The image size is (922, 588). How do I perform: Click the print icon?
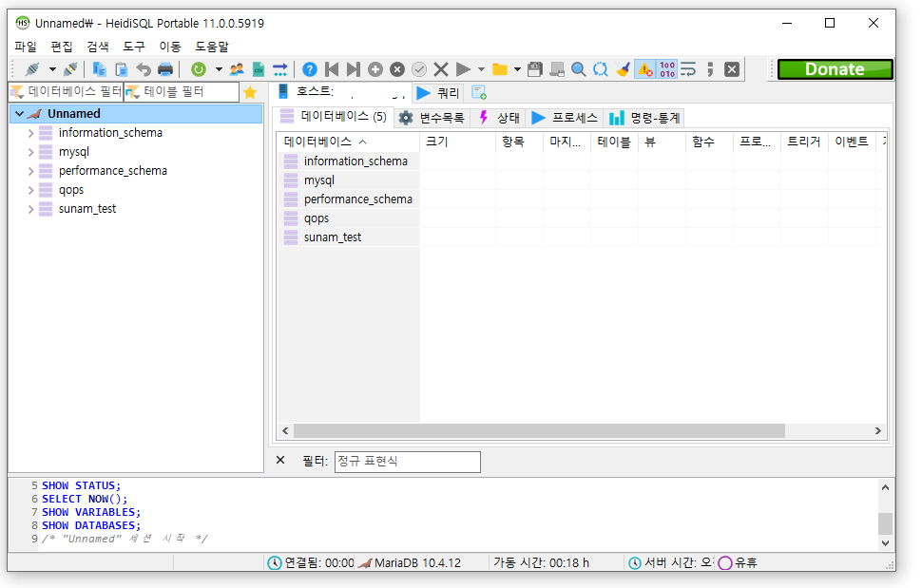click(165, 69)
